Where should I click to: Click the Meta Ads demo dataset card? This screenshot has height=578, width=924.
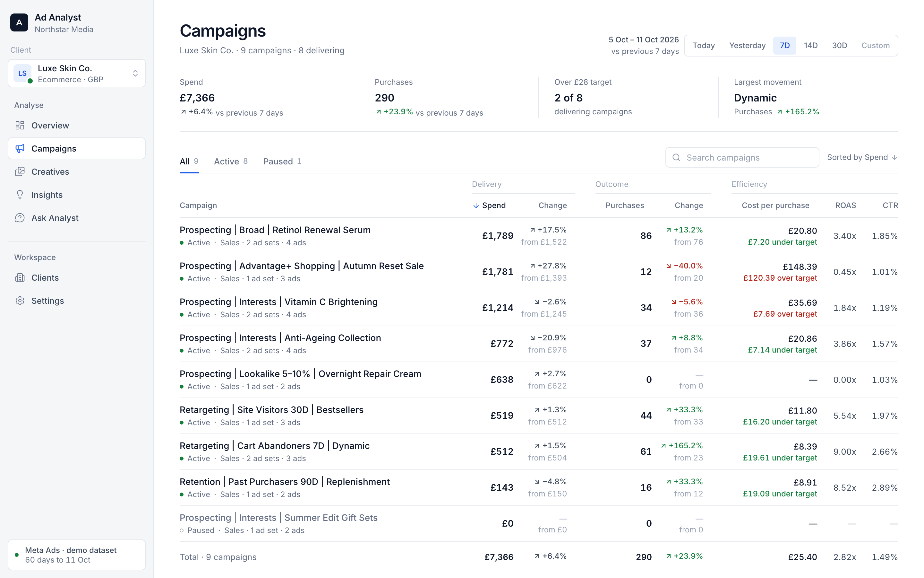click(77, 555)
